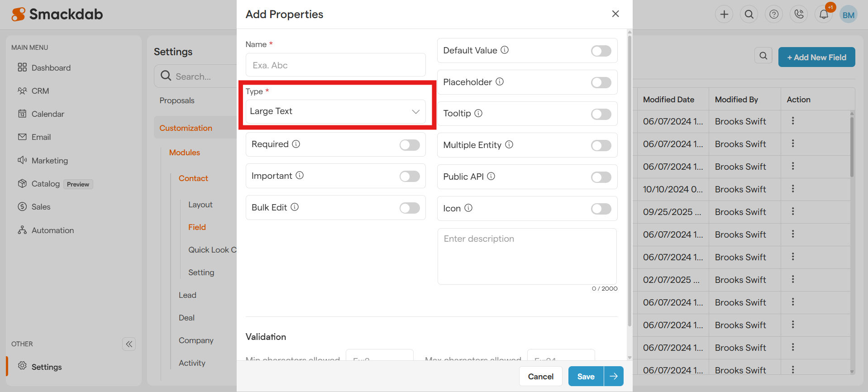Collapse the sidebar with double-chevron icon
The width and height of the screenshot is (868, 392).
129,344
